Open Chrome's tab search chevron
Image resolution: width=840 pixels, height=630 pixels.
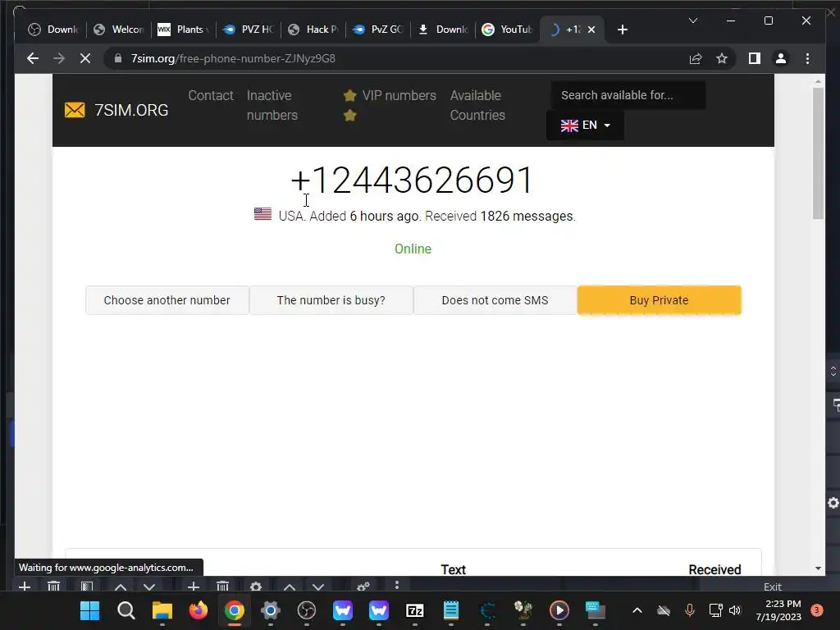coord(692,21)
